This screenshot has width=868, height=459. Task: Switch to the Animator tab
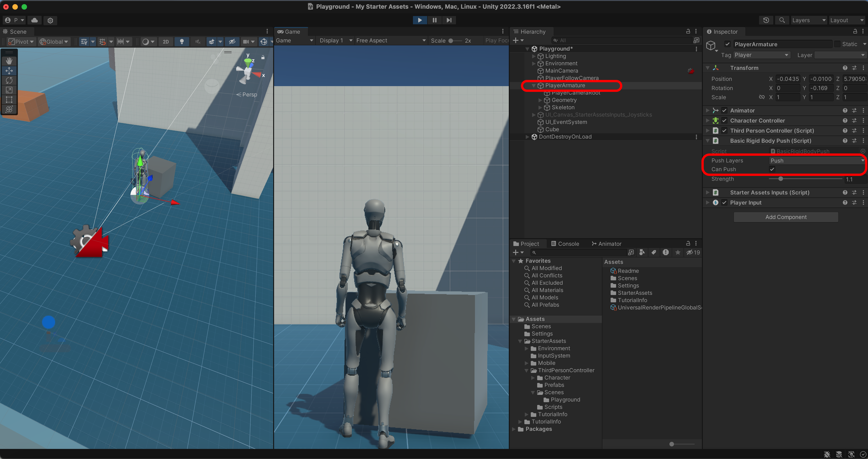606,243
